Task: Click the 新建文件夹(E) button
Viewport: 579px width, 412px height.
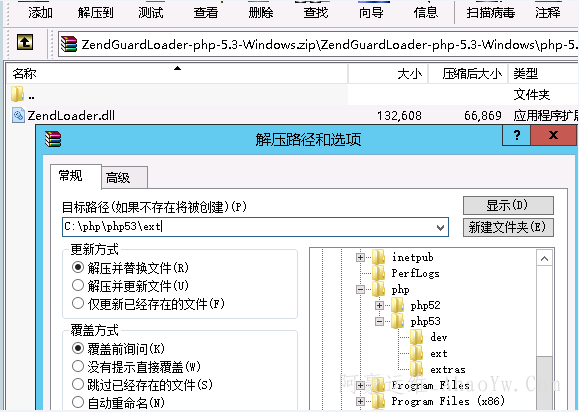Action: pyautogui.click(x=508, y=227)
